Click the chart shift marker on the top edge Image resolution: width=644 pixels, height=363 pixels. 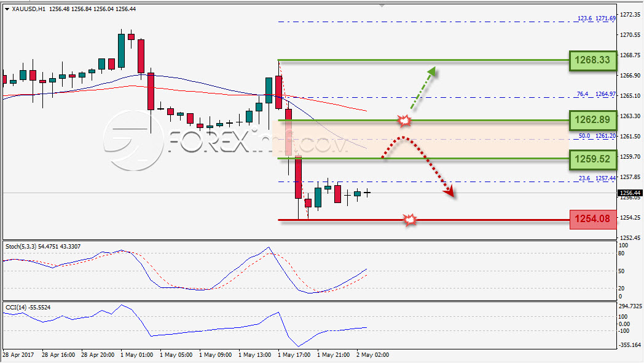[x=382, y=6]
